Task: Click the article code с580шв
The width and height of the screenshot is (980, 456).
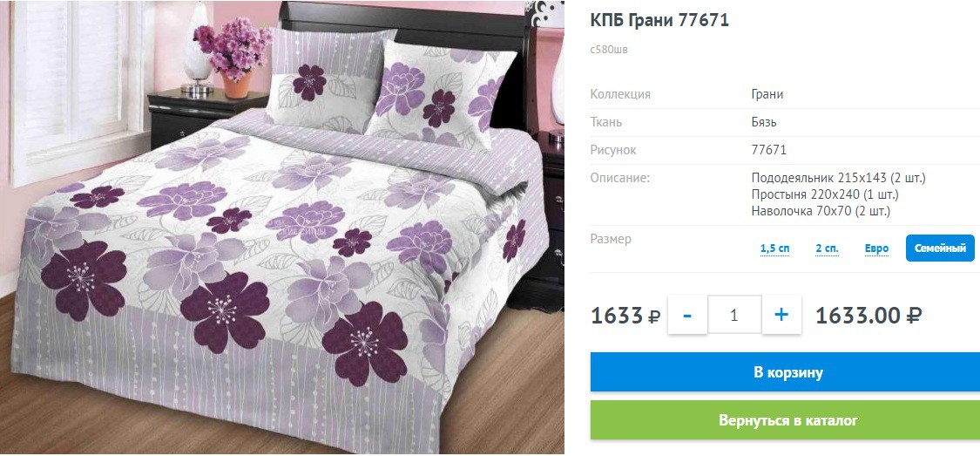Action: coord(609,50)
